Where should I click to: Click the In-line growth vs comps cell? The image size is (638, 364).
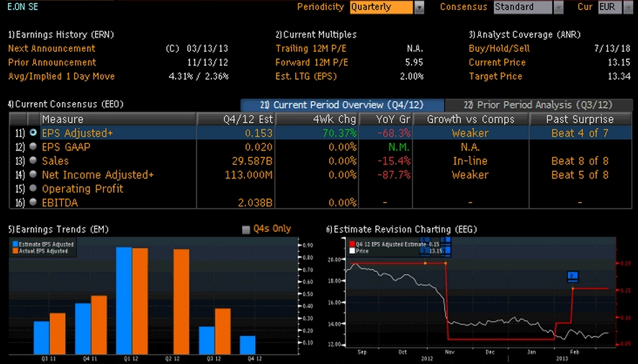coord(470,160)
